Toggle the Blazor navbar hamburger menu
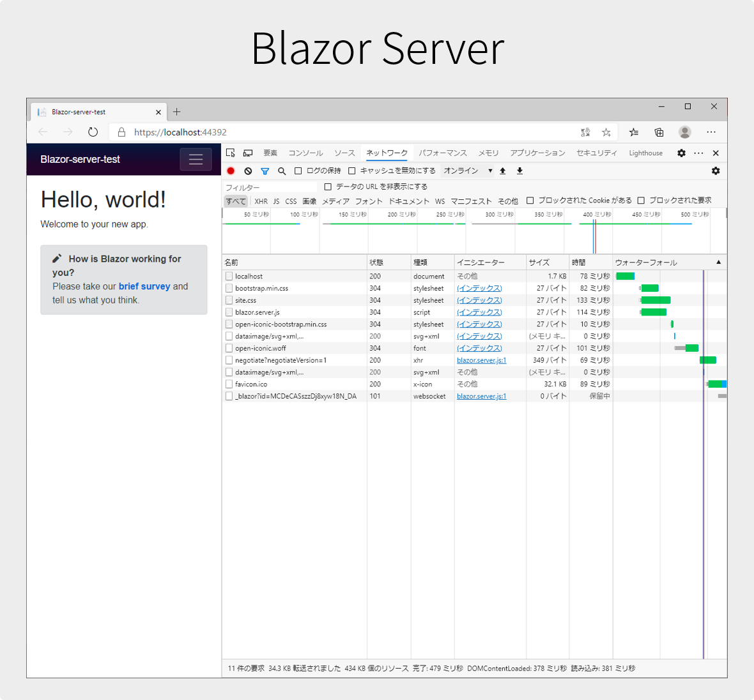This screenshot has width=754, height=700. [x=196, y=160]
